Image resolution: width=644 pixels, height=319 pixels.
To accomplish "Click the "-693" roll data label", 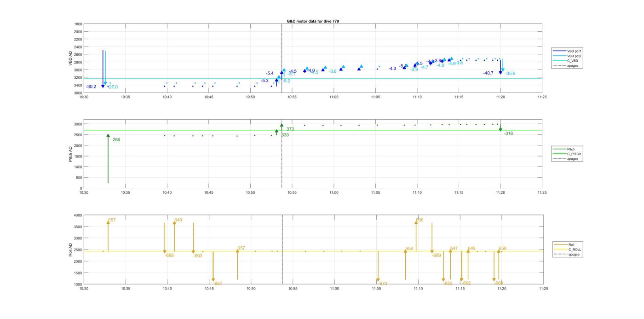I will tap(198, 255).
